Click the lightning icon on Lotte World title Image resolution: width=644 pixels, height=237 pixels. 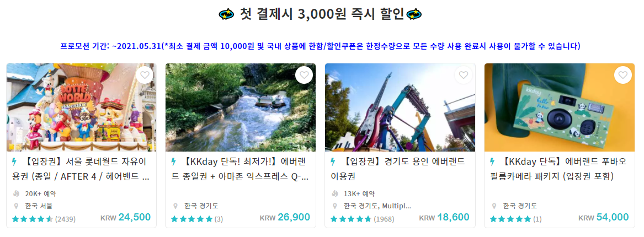pos(15,162)
